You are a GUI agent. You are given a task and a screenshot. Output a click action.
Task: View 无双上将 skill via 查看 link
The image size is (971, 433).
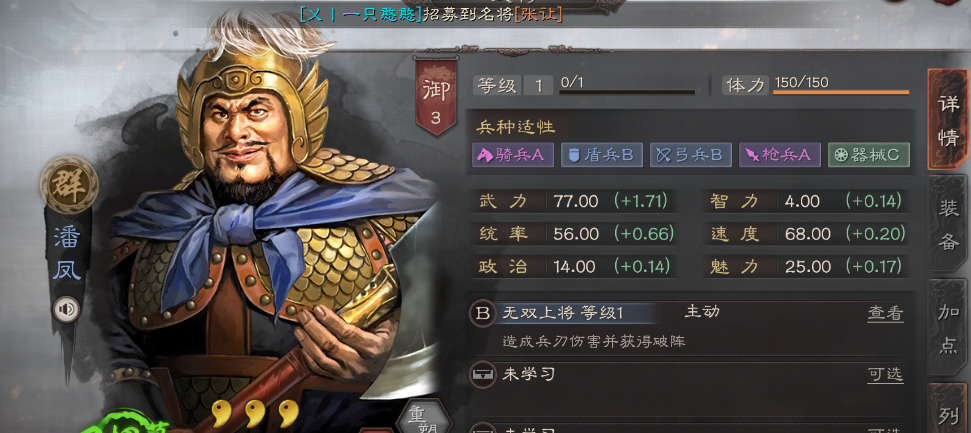point(885,313)
